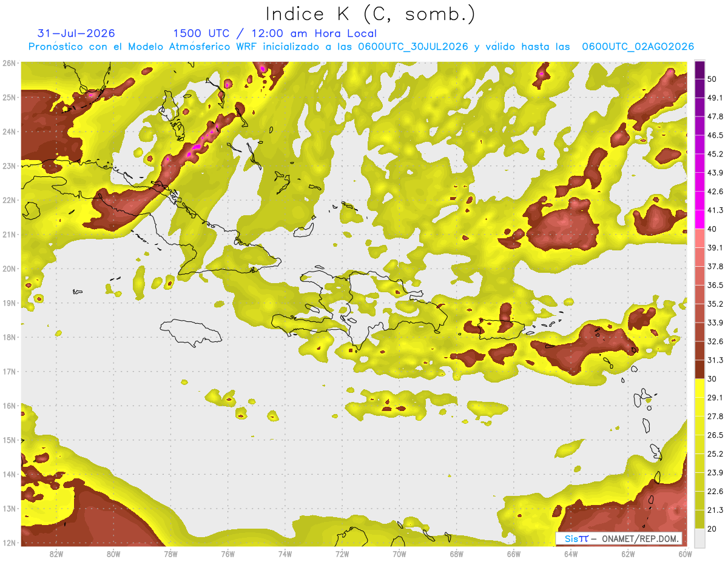Click the color scale value "41.3"
This screenshot has width=728, height=562.
click(x=715, y=210)
